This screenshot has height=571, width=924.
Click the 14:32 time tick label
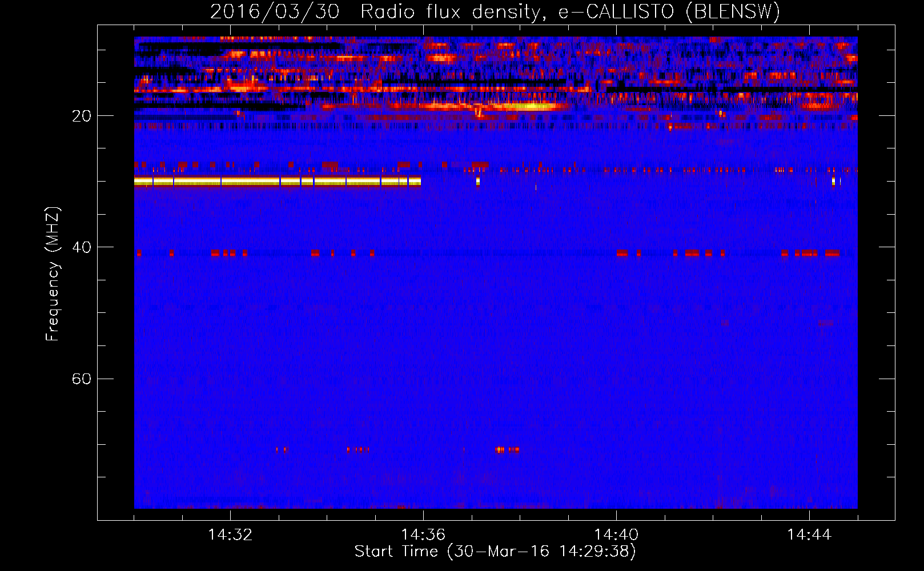coord(230,535)
